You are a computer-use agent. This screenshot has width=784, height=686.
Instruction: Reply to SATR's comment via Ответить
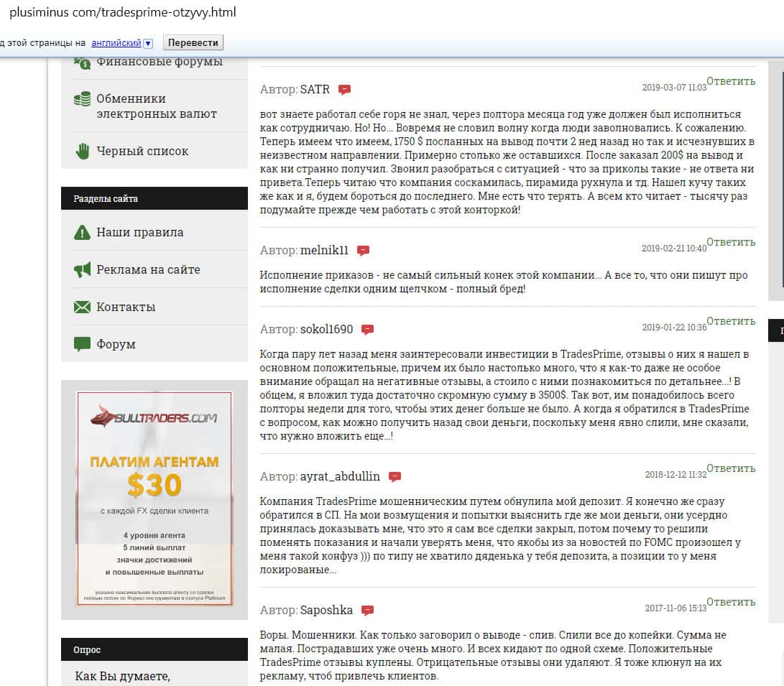point(731,81)
